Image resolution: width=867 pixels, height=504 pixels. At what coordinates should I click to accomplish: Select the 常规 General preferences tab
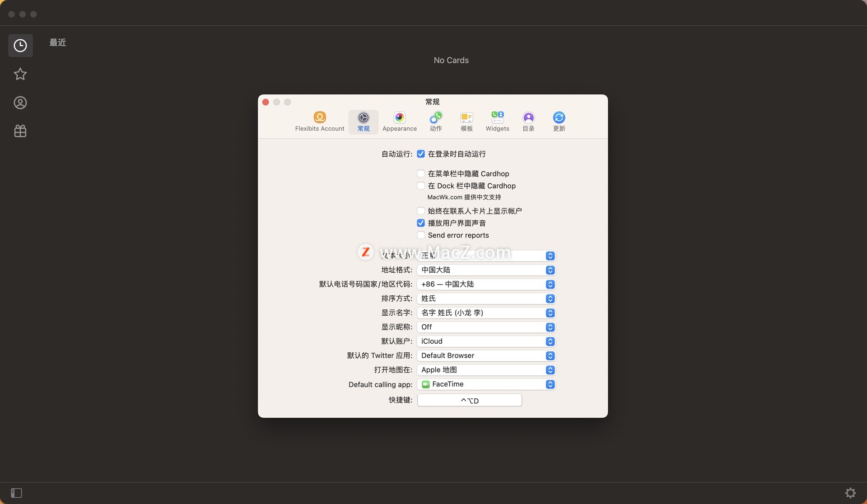pos(364,122)
